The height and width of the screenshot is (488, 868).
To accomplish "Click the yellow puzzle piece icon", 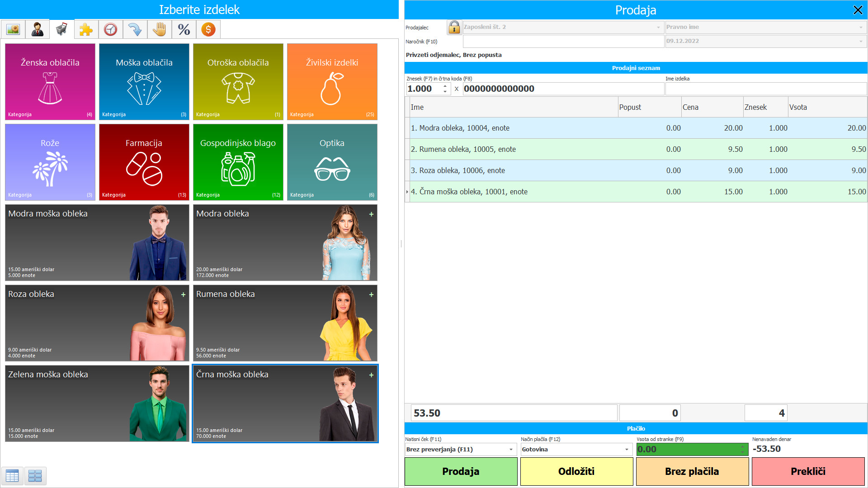I will pos(86,30).
